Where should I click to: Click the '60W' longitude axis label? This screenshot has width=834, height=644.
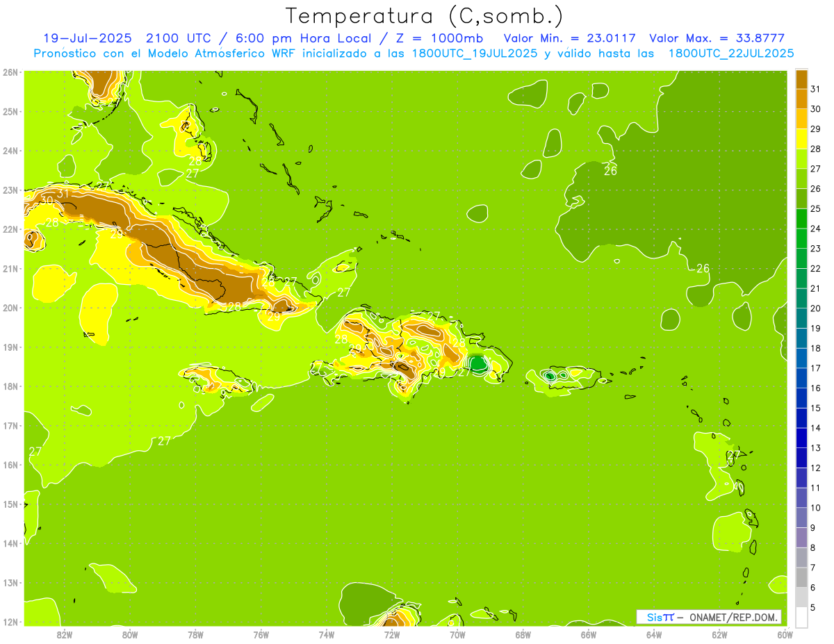point(785,634)
